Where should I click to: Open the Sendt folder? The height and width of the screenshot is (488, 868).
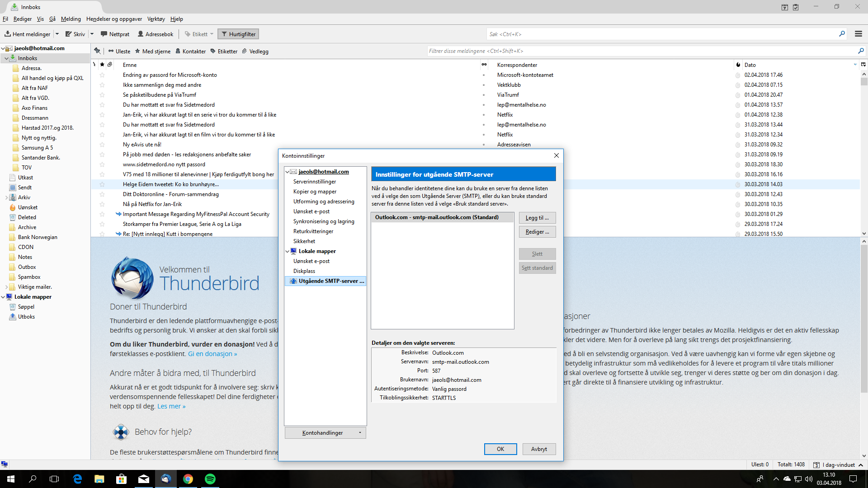click(25, 188)
